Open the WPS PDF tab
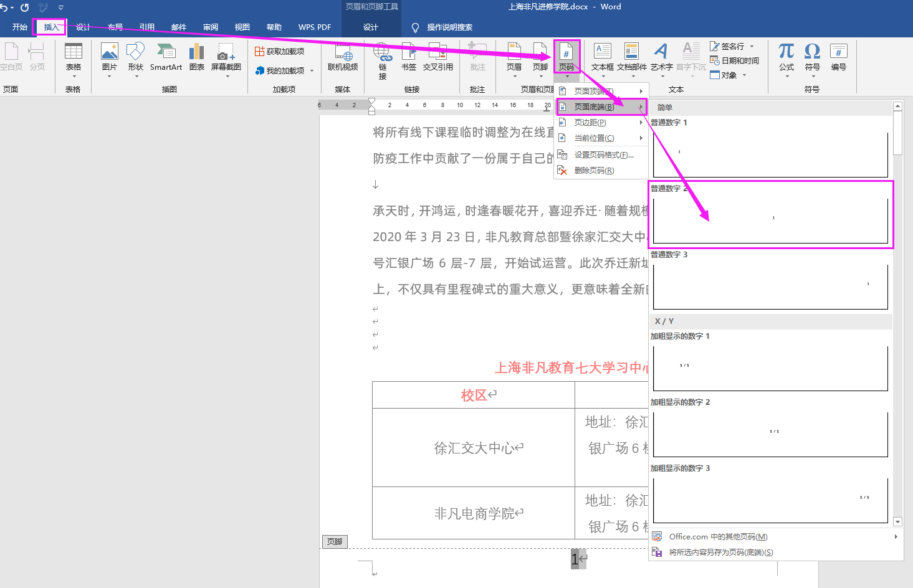 315,27
